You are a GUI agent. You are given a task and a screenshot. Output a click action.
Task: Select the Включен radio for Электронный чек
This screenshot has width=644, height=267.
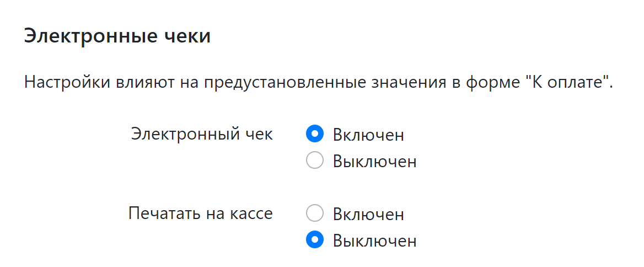point(314,134)
